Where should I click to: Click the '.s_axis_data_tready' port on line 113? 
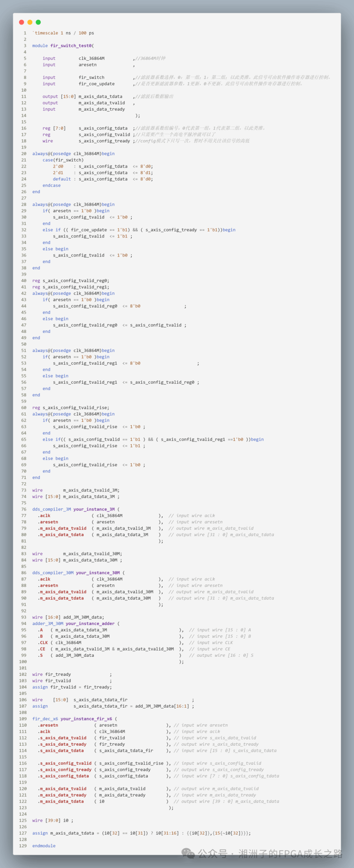pyautogui.click(x=62, y=744)
